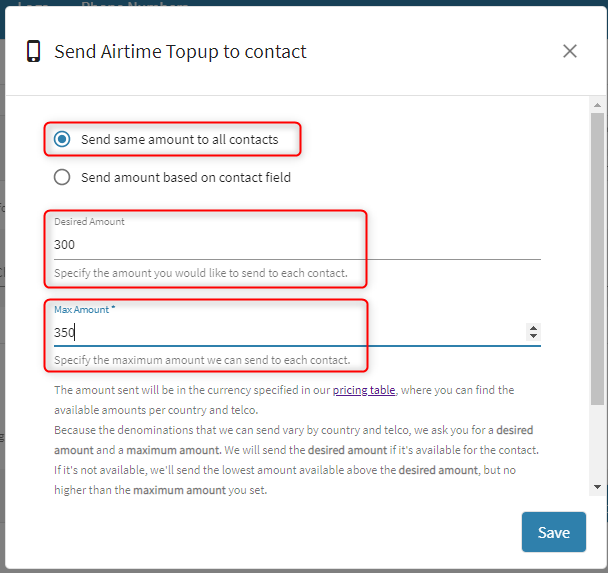The image size is (608, 573).
Task: Click the dialog's vertical scrollbar thumb
Action: click(x=597, y=250)
